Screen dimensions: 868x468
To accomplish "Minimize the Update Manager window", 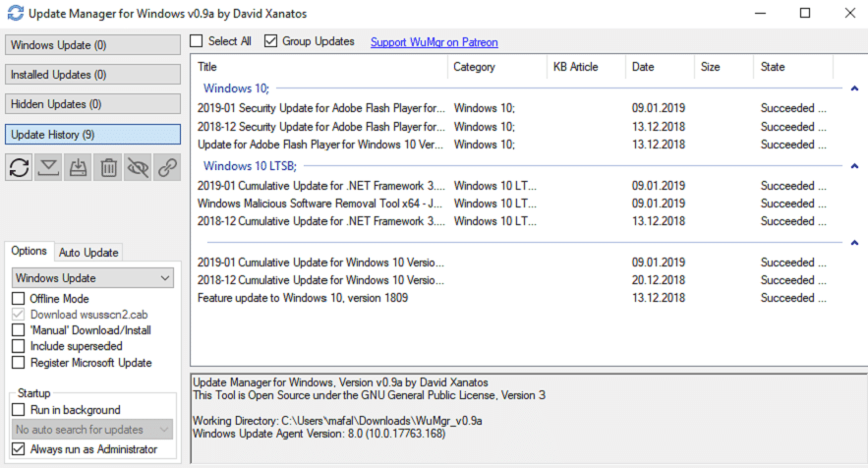I will pos(761,13).
